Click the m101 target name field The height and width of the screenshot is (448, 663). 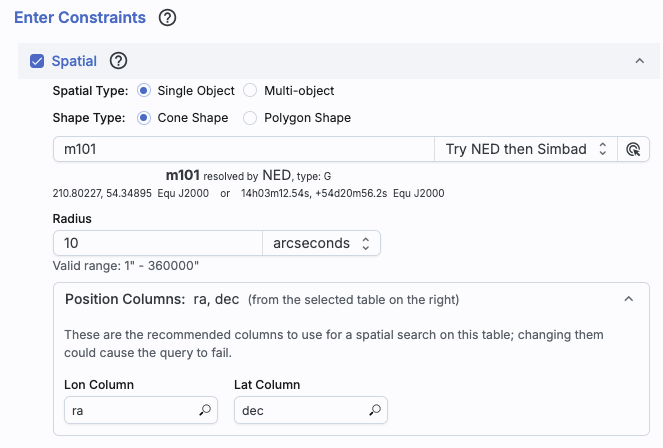(240, 149)
